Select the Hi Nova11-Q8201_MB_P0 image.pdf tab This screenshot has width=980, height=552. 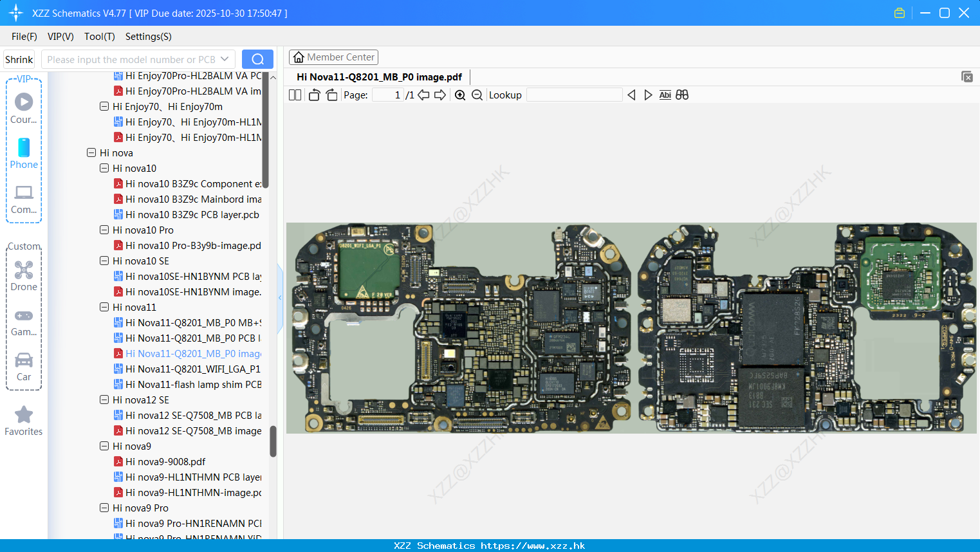tap(379, 77)
